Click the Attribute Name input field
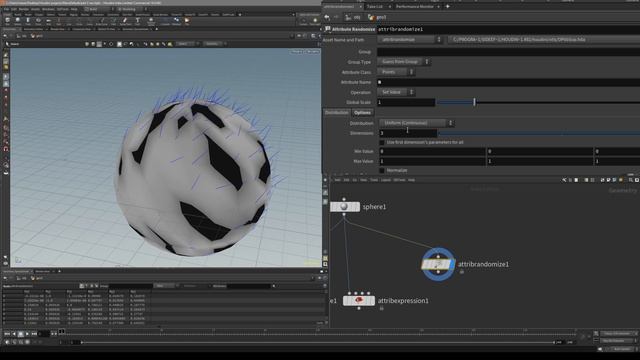This screenshot has height=360, width=640. coord(508,82)
